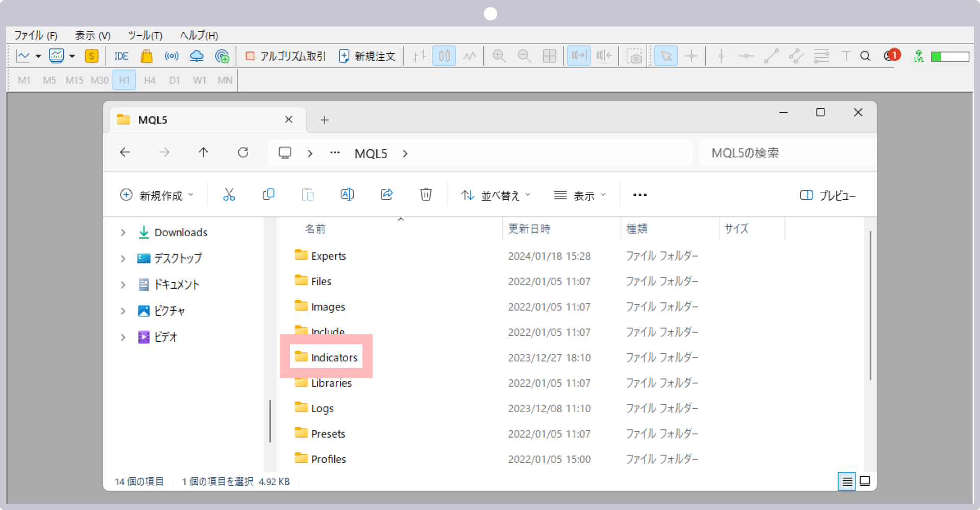Select the cursor arrow tool

(666, 56)
